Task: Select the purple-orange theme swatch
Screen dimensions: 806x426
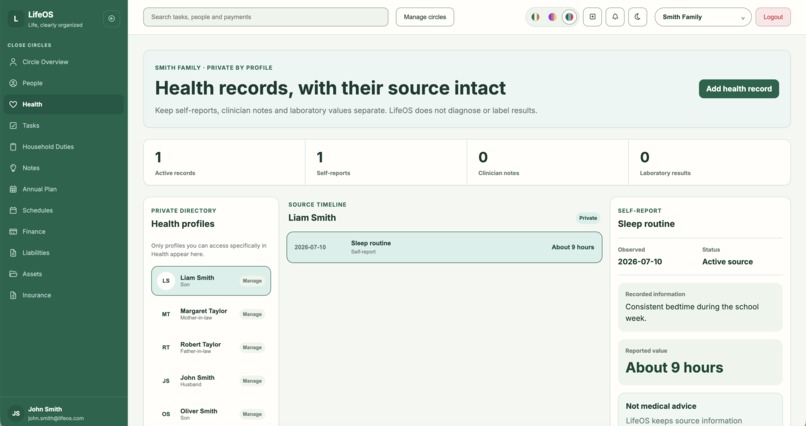Action: [552, 17]
